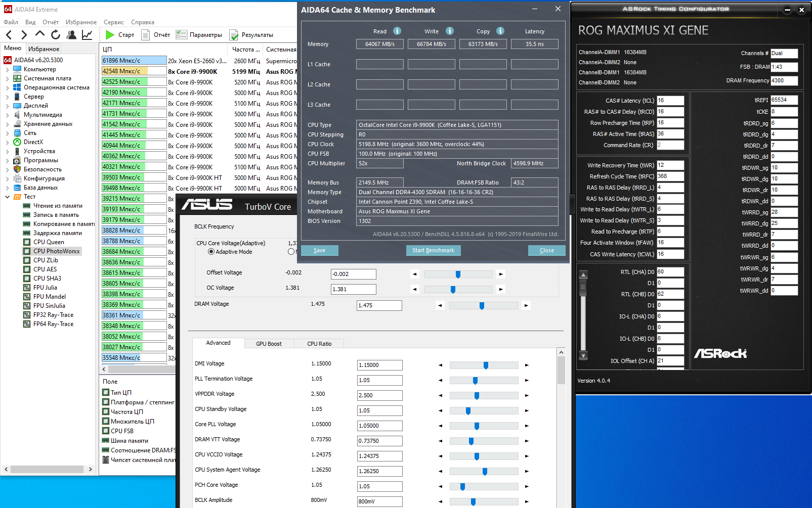Click the CPU ZLib test icon
The height and width of the screenshot is (508, 812).
pos(27,260)
